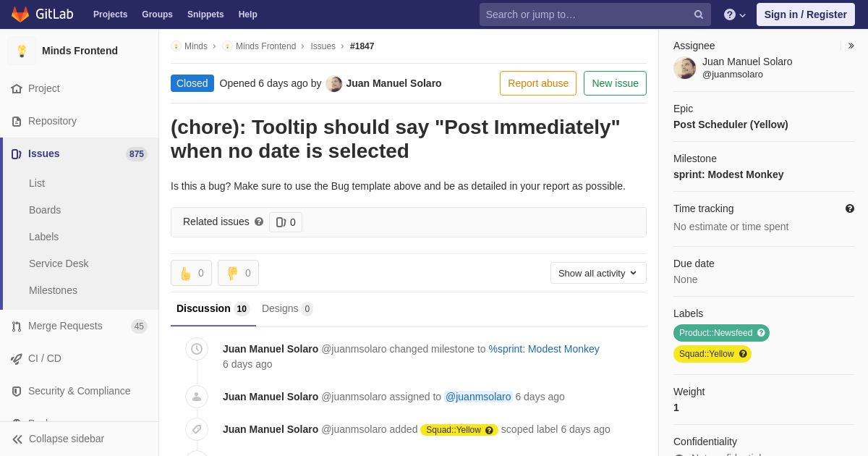Click the issue number #1847 breadcrumb

362,46
